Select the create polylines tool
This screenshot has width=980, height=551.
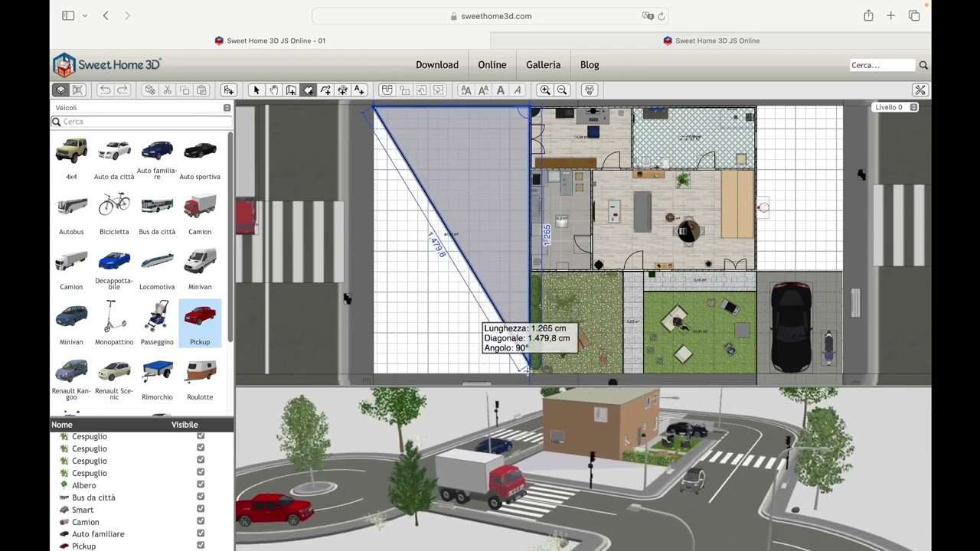(x=325, y=90)
